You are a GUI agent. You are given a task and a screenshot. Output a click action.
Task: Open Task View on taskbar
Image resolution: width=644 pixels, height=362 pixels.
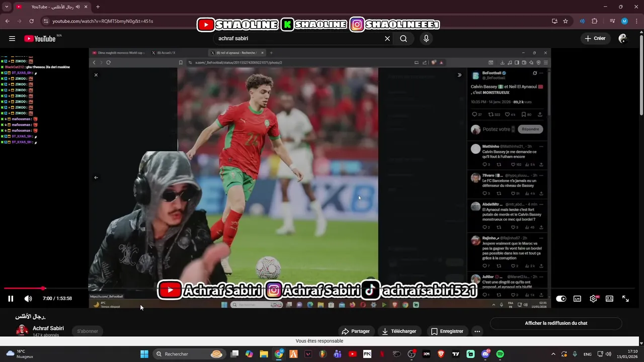pyautogui.click(x=234, y=354)
